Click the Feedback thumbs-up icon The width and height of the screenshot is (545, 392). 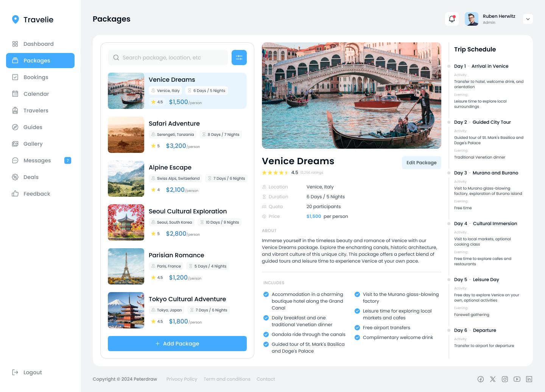click(x=15, y=193)
